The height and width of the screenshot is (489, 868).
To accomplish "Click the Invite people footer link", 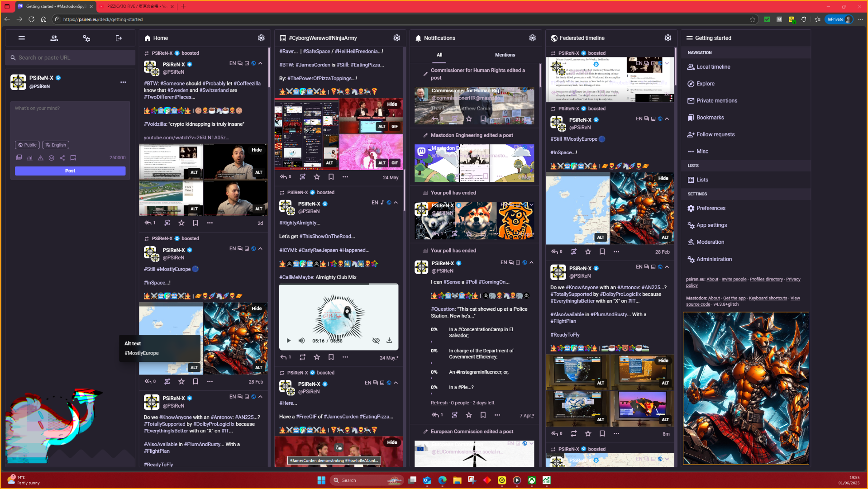I will click(x=734, y=280).
